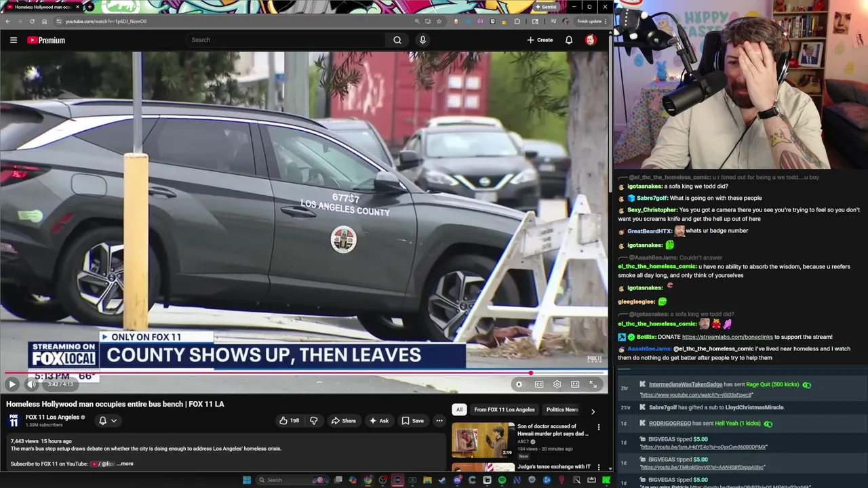Go back in browser
Image resolution: width=868 pixels, height=488 pixels.
[7, 21]
